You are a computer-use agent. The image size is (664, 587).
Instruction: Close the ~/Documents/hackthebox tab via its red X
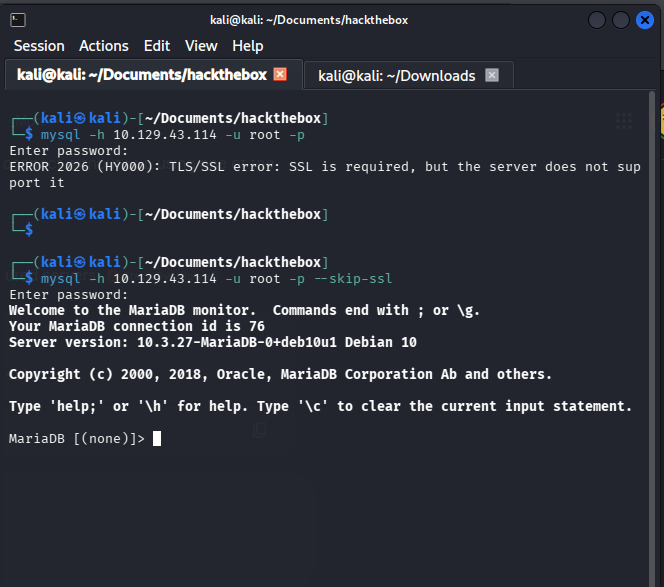[x=280, y=74]
